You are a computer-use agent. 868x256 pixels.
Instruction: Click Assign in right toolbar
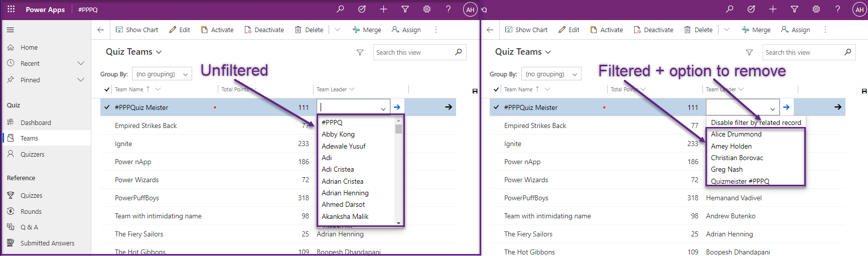[795, 30]
